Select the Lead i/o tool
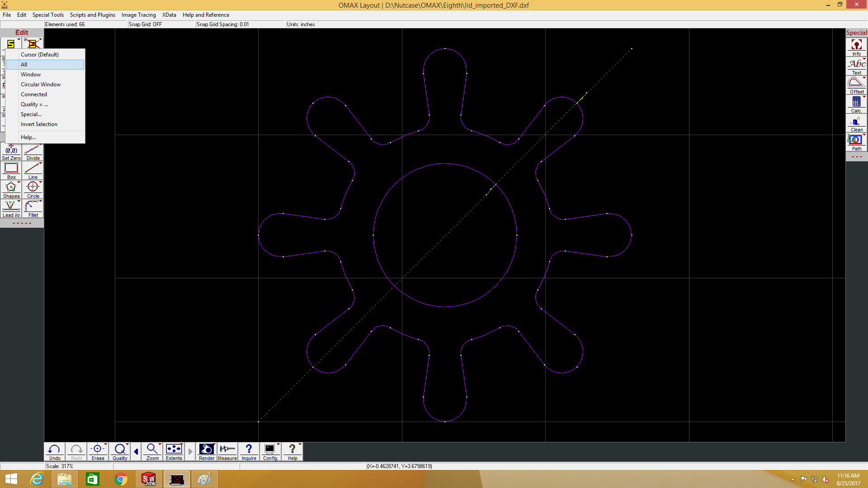The image size is (868, 488). pos(11,209)
